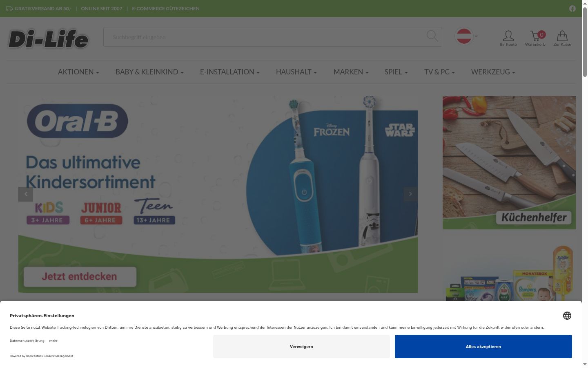The image size is (588, 368).
Task: Open the Facebook icon link
Action: tap(572, 9)
